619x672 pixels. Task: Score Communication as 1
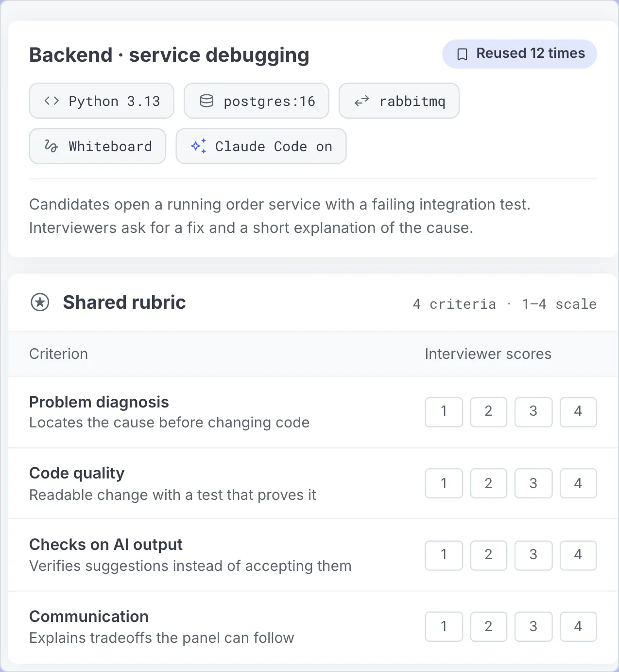444,627
